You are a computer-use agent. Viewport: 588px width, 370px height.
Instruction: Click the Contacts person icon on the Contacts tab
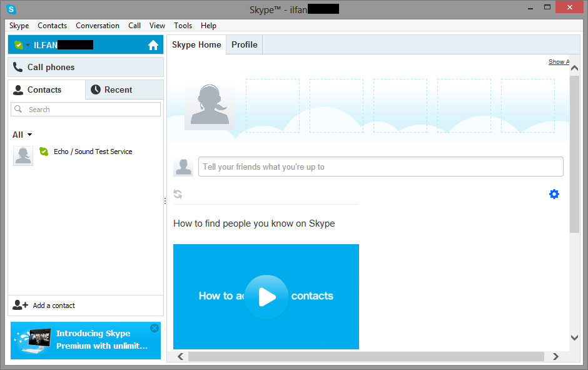pyautogui.click(x=18, y=90)
